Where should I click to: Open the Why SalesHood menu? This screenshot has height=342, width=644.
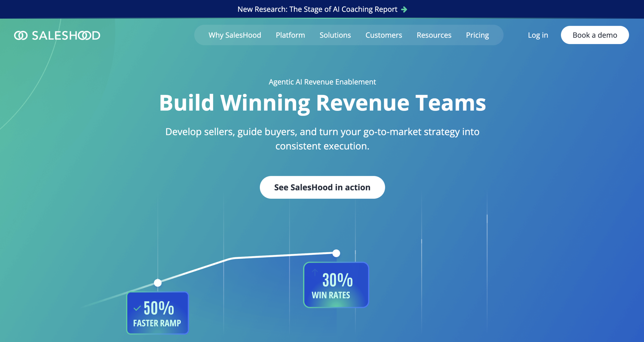coord(235,35)
